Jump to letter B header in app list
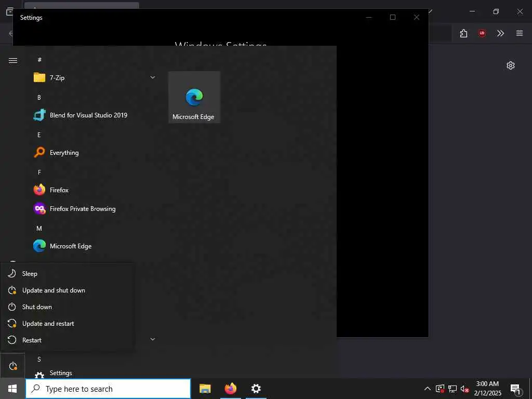The width and height of the screenshot is (532, 399). point(39,97)
